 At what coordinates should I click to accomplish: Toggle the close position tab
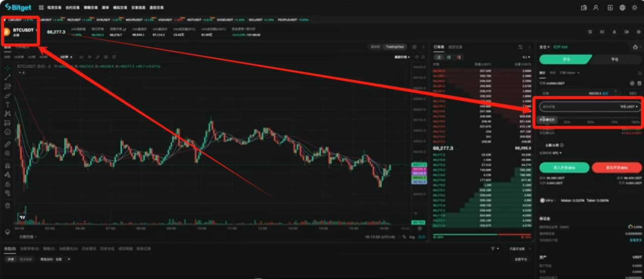pos(614,59)
